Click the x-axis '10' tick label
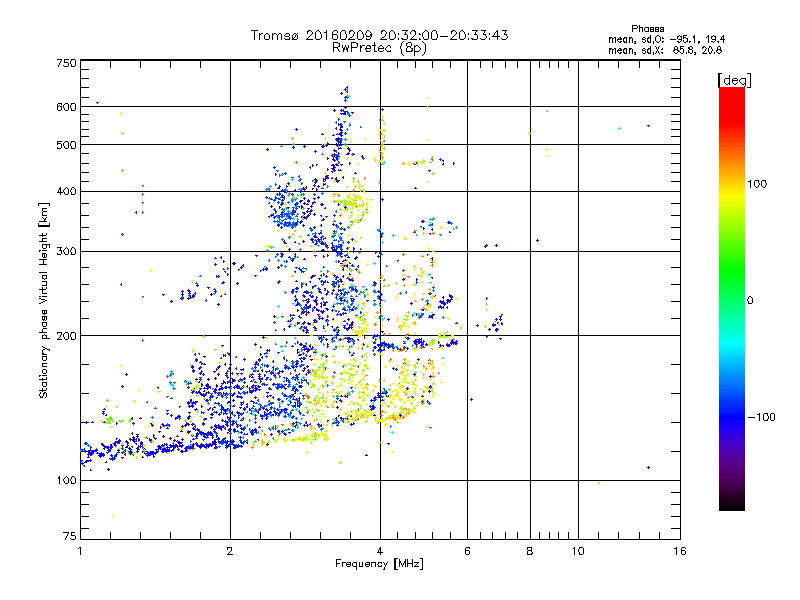 point(578,551)
